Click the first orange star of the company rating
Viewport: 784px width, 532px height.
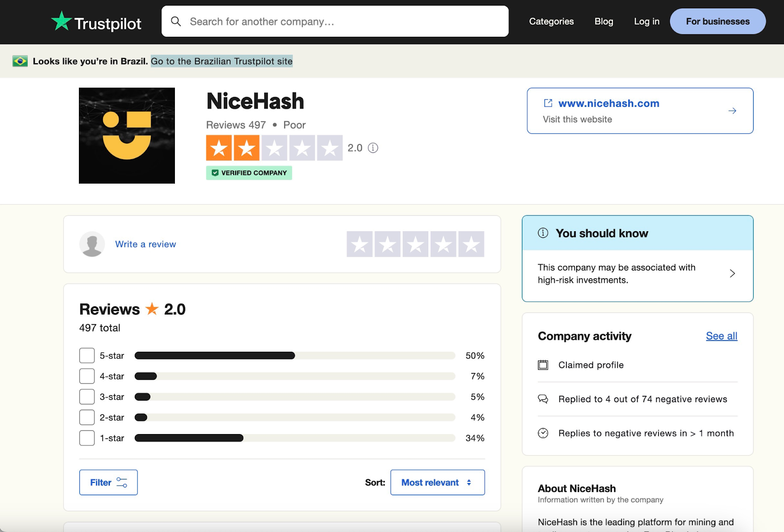pyautogui.click(x=219, y=148)
